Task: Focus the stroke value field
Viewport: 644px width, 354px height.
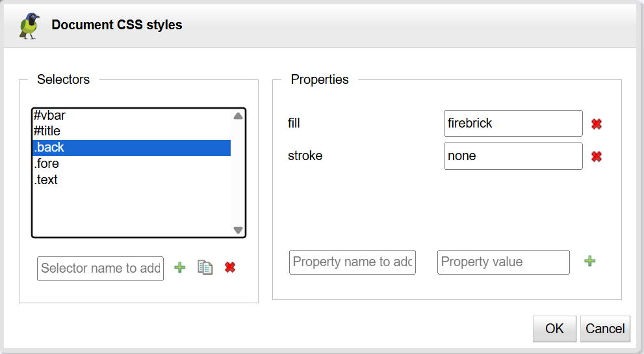Action: 513,156
